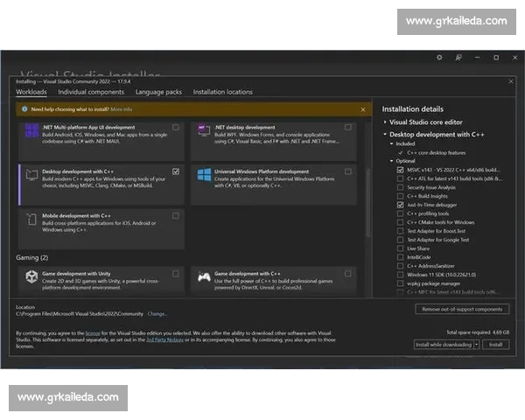The width and height of the screenshot is (525, 420).
Task: Click the Install button
Action: click(x=495, y=344)
